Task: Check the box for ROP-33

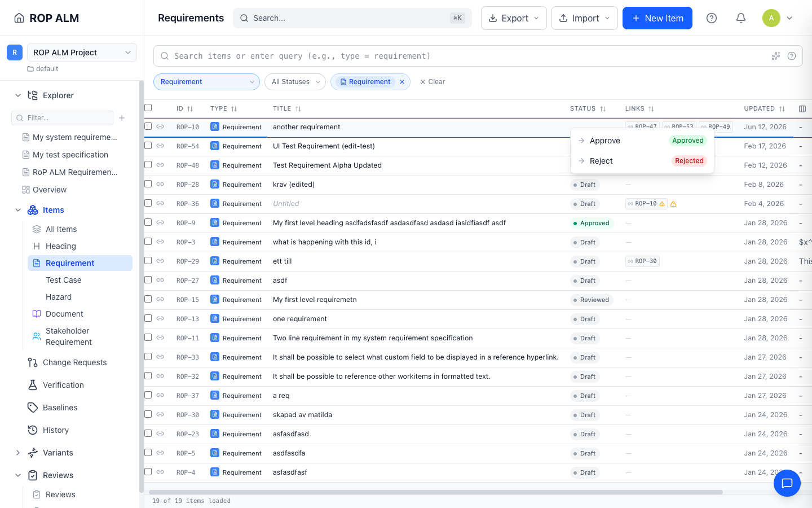Action: 148,357
